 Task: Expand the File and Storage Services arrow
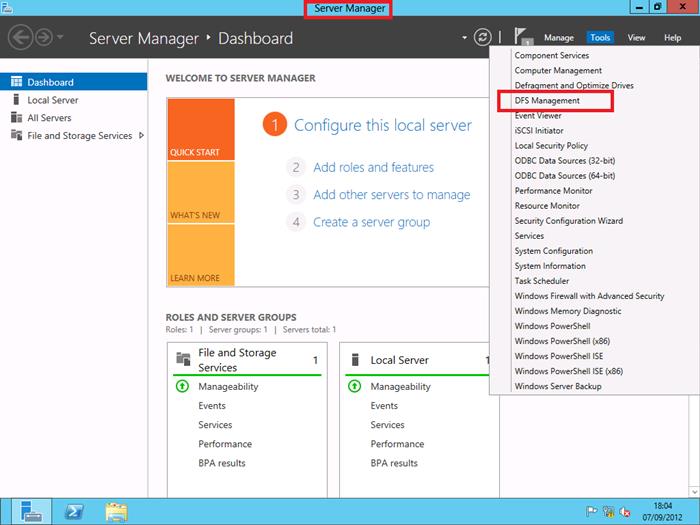(x=141, y=135)
